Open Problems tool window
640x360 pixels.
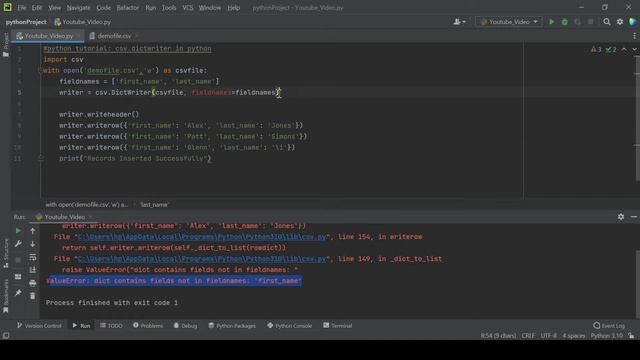pos(148,326)
